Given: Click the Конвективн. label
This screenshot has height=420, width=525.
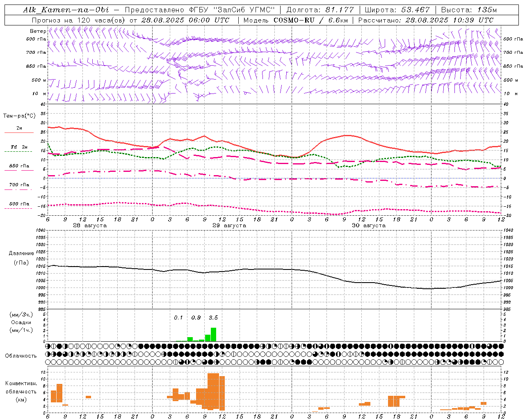Looking at the screenshot, I should click(21, 383).
